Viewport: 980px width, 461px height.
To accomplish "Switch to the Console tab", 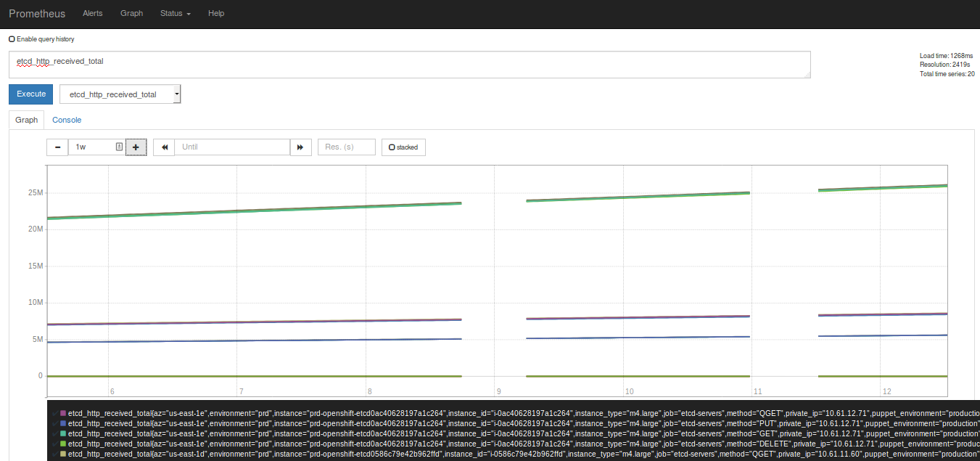I will pos(67,119).
